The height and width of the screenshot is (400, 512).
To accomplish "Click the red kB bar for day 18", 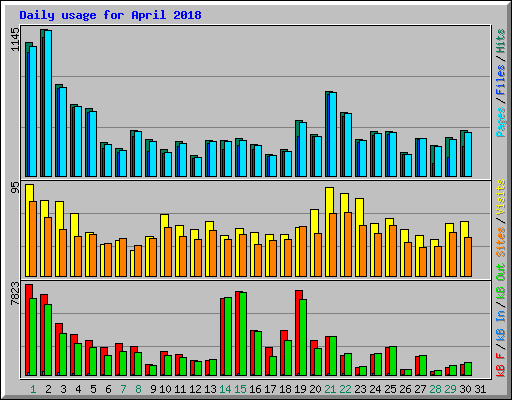I will [x=282, y=353].
